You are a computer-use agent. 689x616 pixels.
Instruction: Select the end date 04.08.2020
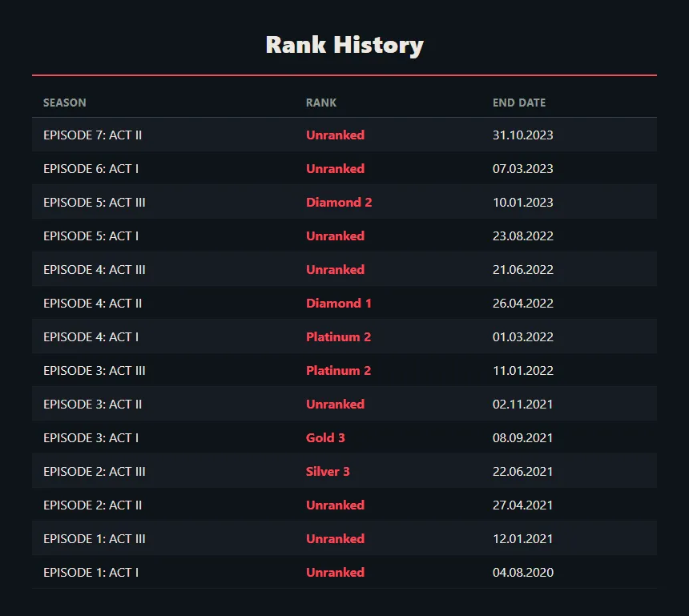523,573
